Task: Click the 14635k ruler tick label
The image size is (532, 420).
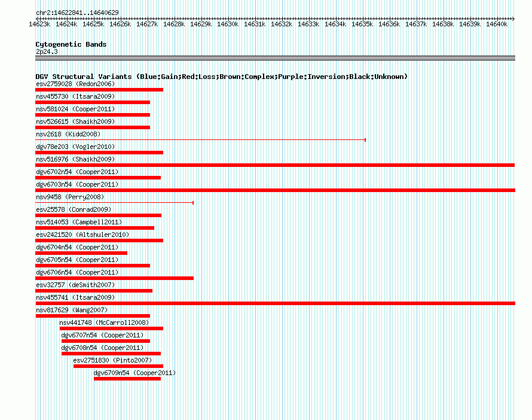Action: pyautogui.click(x=362, y=24)
